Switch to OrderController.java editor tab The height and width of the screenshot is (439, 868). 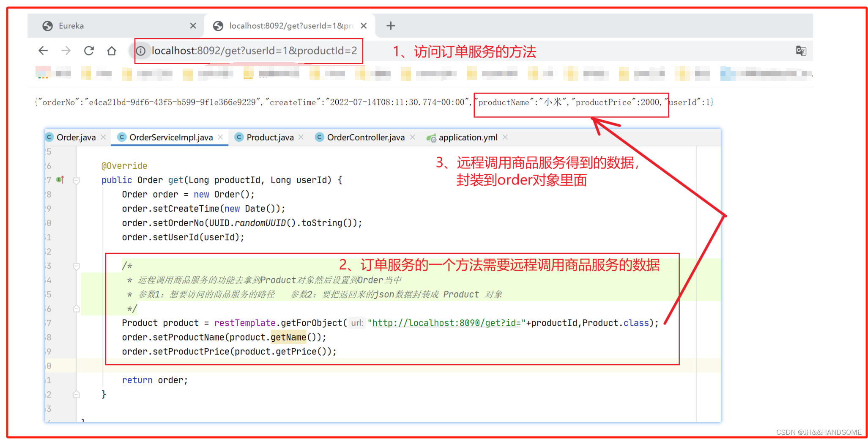coord(366,137)
